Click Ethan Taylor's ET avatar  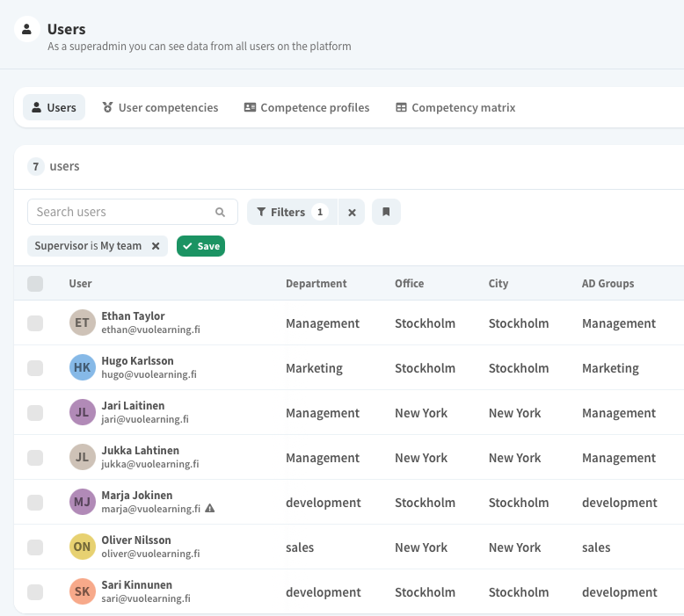(83, 322)
